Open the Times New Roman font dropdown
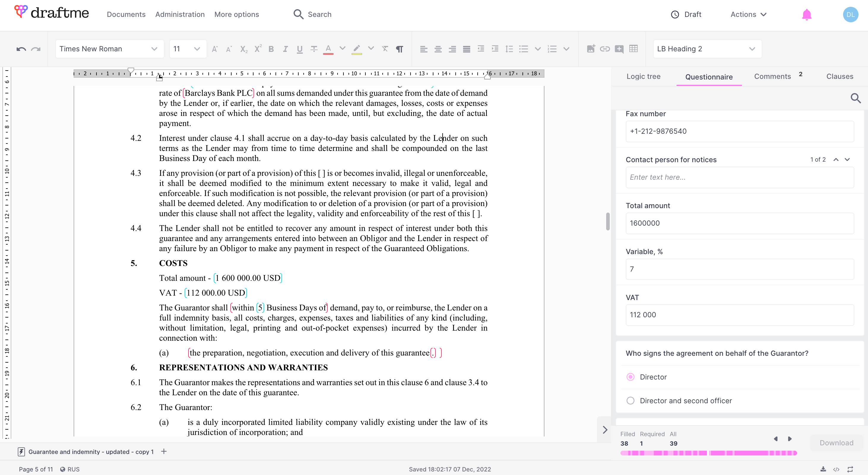The image size is (868, 475). [109, 49]
